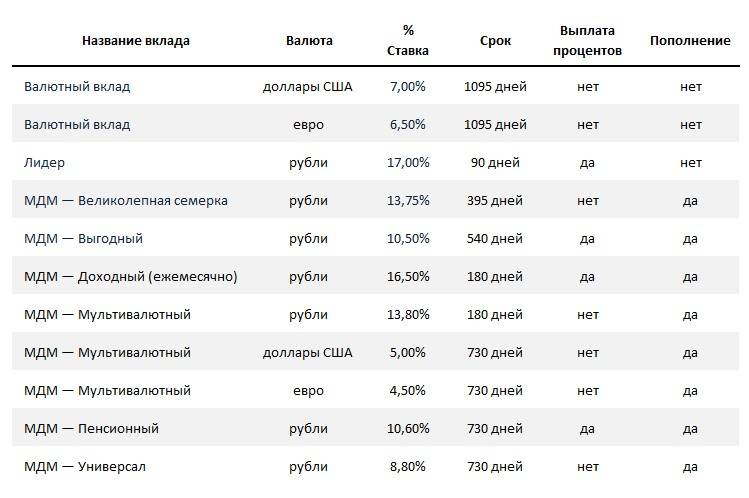Open the 'МДМ — Выгодный' deposit
The width and height of the screenshot is (749, 498).
[x=84, y=239]
